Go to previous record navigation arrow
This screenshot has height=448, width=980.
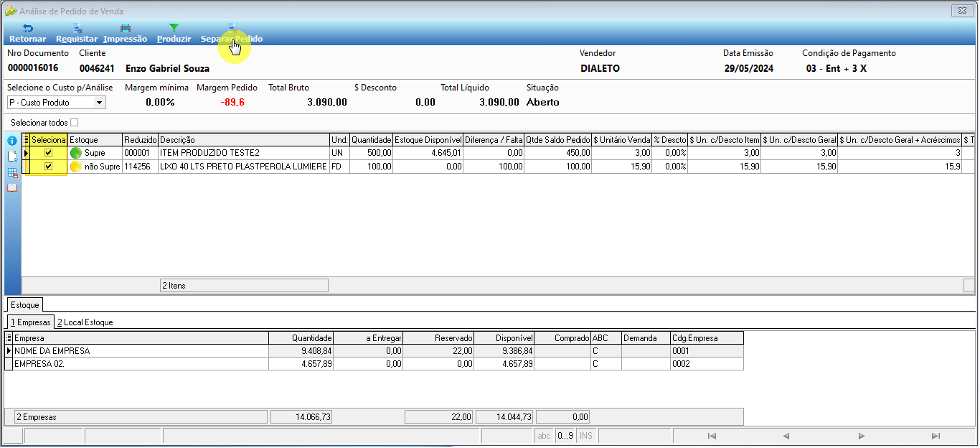coord(786,436)
